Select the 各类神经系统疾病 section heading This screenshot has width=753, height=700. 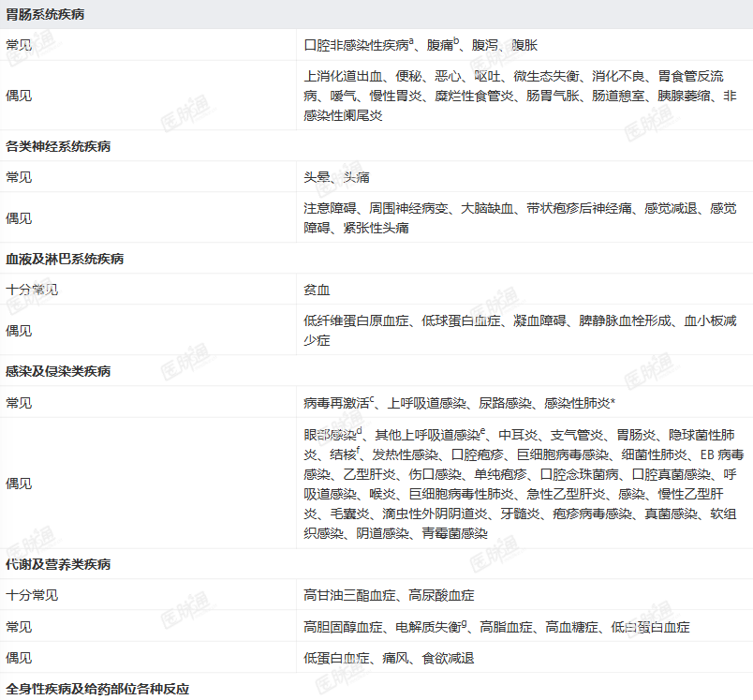[376, 146]
